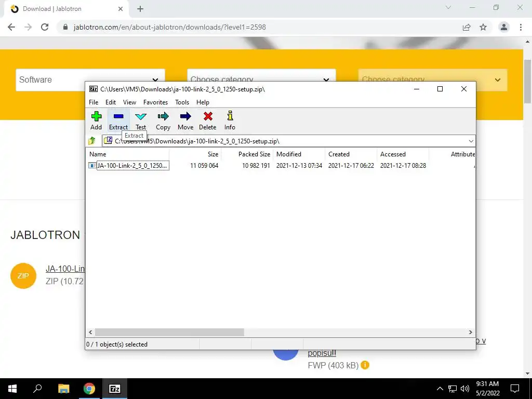
Task: Click the left scroll arrow in 7-Zip
Action: 90,332
